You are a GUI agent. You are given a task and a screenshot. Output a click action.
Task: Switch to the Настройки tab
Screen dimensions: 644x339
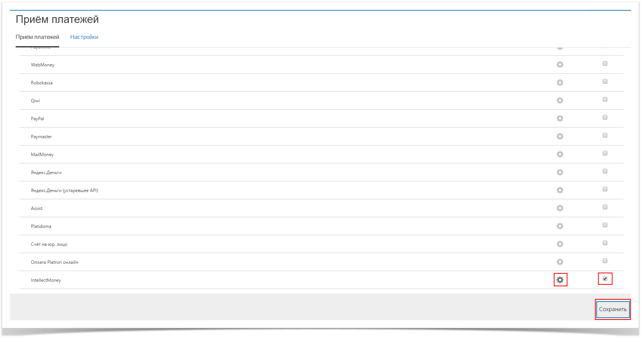[84, 37]
